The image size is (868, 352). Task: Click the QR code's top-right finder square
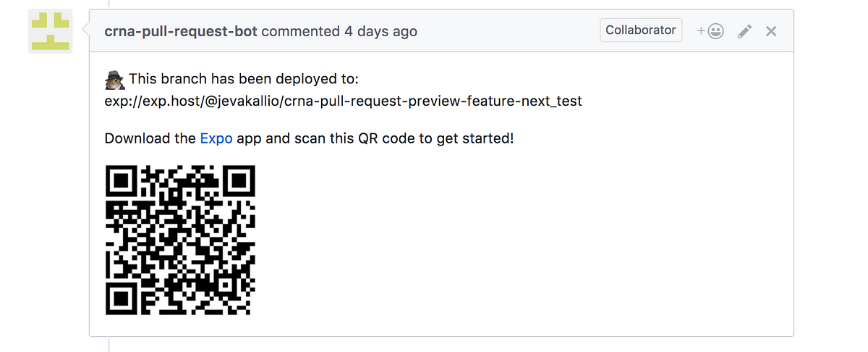pos(239,181)
